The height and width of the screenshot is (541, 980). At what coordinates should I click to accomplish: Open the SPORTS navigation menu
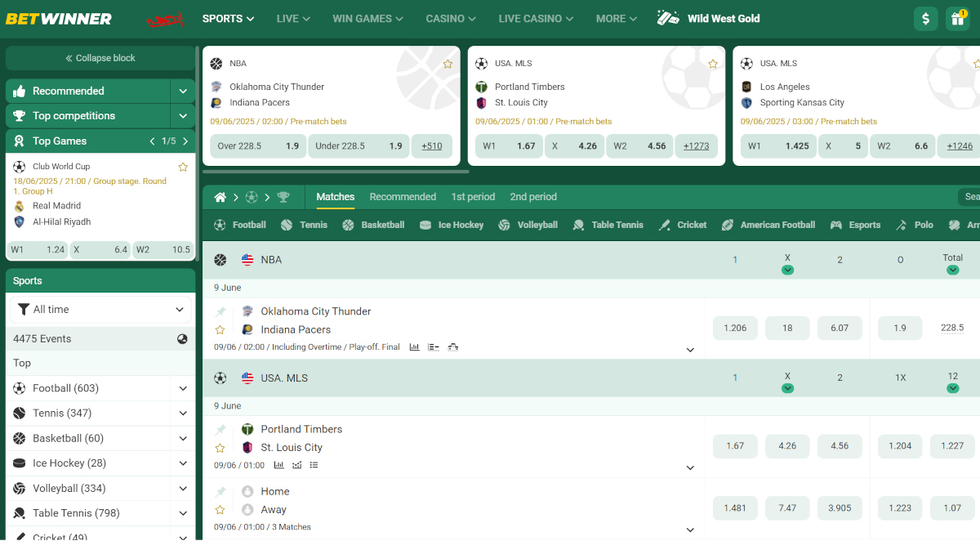tap(228, 18)
